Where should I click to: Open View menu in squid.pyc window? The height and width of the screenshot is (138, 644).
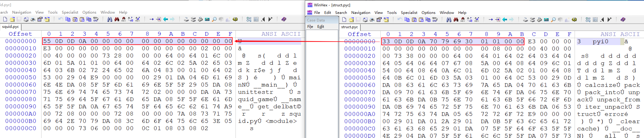coord(40,12)
